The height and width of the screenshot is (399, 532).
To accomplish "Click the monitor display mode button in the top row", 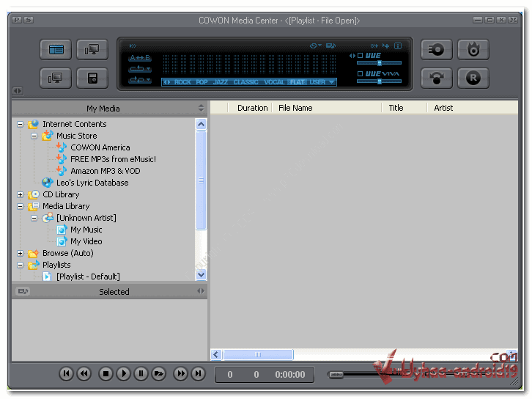I will coord(92,50).
